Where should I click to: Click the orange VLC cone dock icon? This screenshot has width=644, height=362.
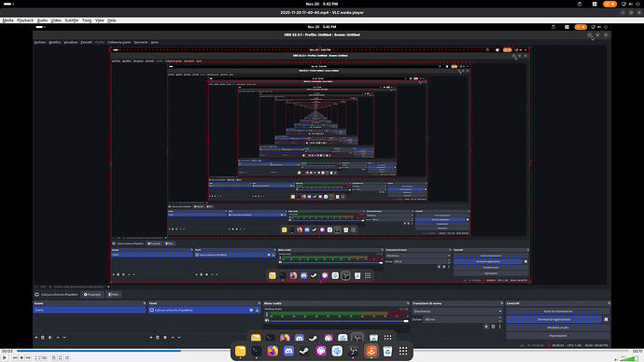[371, 351]
